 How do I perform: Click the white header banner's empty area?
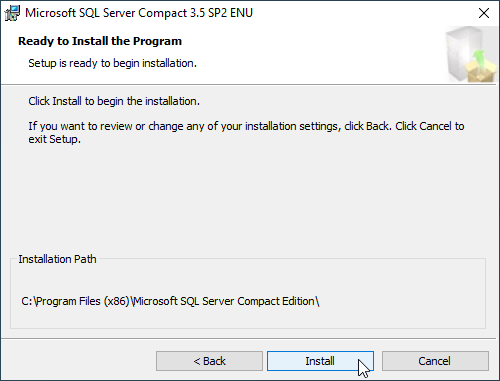(x=317, y=53)
